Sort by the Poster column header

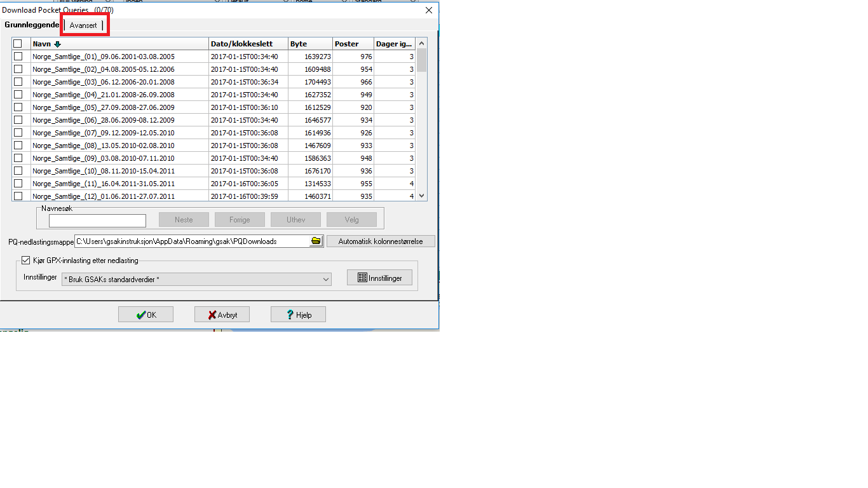tap(353, 44)
